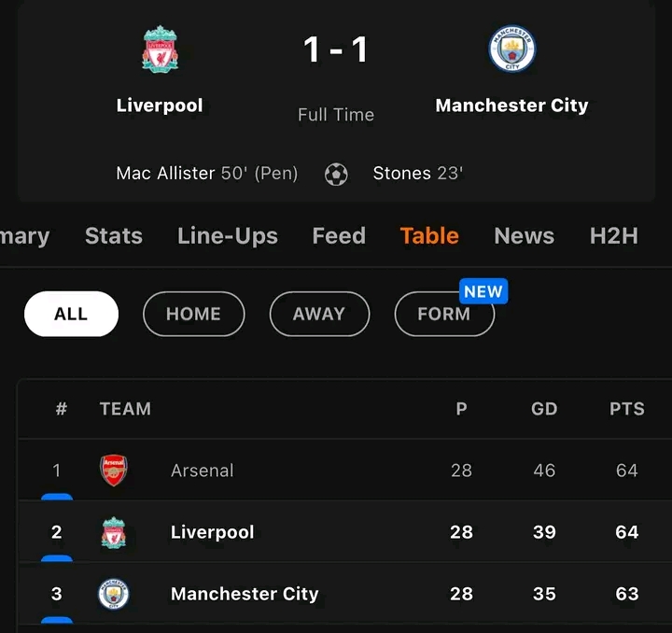Open the News tab

point(524,236)
